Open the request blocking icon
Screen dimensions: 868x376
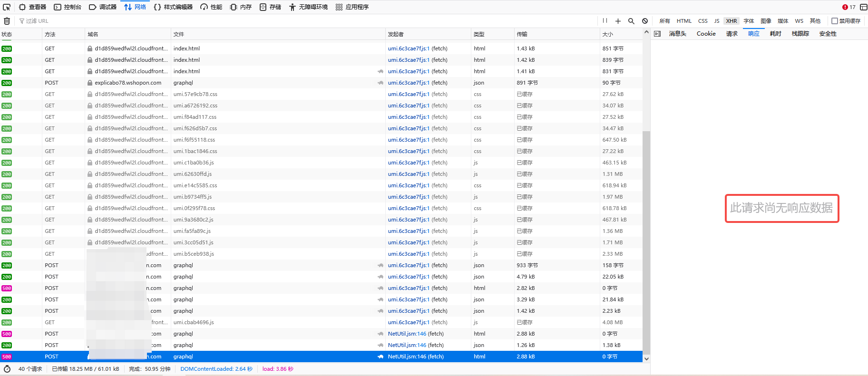(644, 21)
